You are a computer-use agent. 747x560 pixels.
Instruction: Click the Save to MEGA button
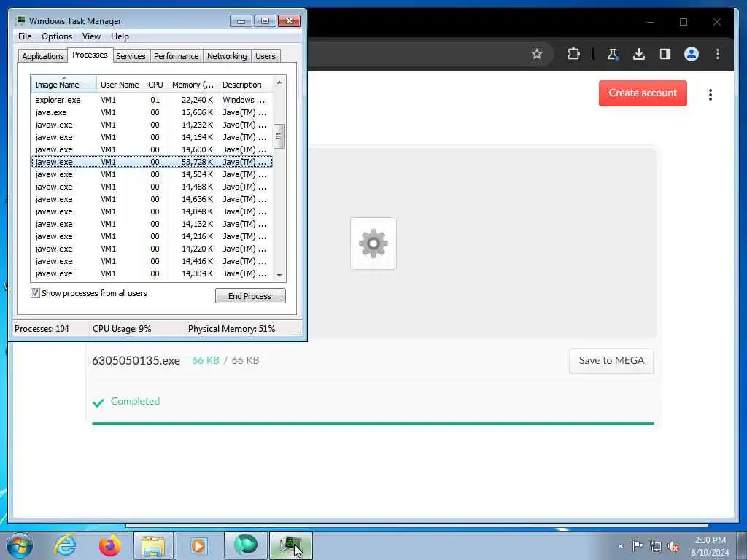611,360
